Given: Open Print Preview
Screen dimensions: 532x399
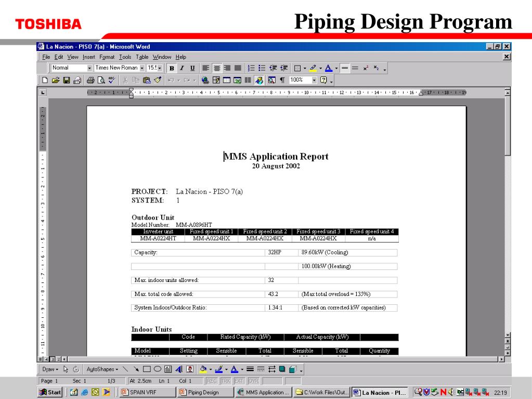Looking at the screenshot, I should 101,80.
